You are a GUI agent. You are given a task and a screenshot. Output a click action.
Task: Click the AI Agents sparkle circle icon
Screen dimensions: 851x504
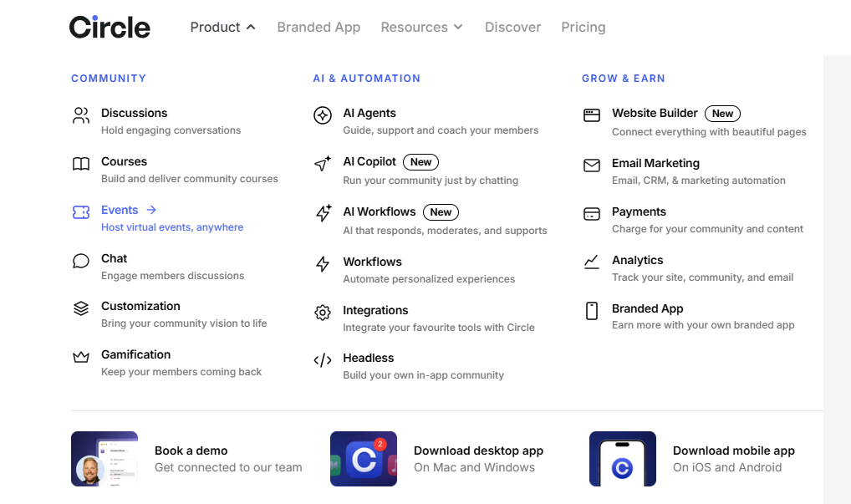pos(323,115)
